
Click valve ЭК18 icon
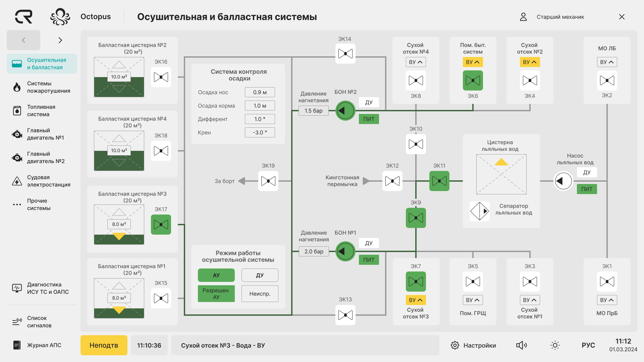161,151
